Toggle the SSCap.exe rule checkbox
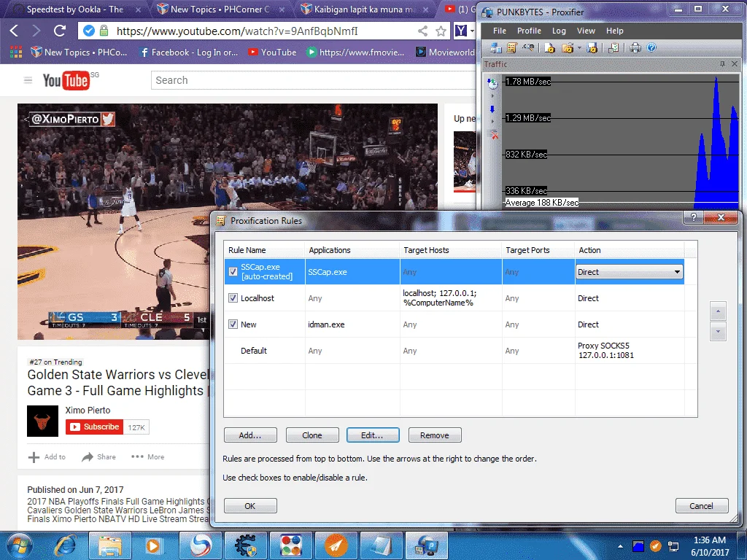The width and height of the screenshot is (747, 560). 233,271
